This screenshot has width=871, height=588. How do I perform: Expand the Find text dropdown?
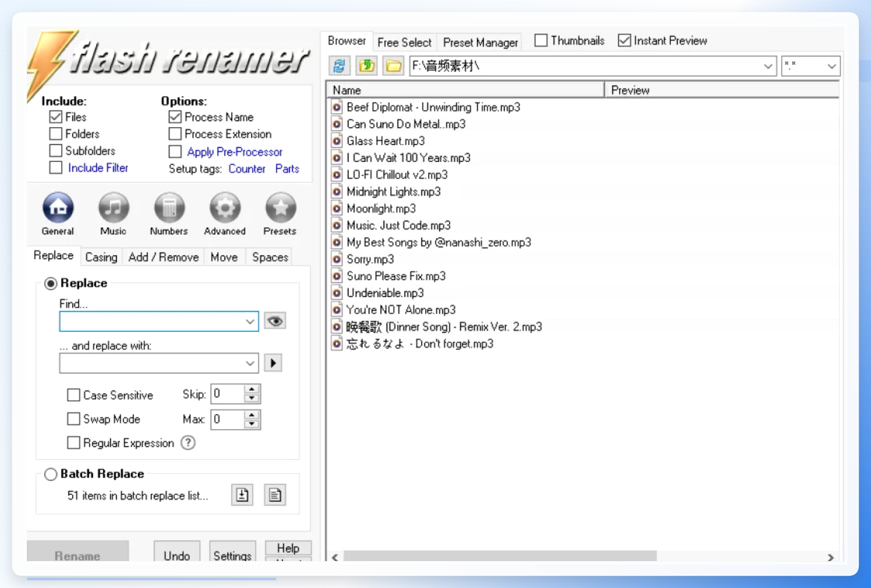point(250,322)
